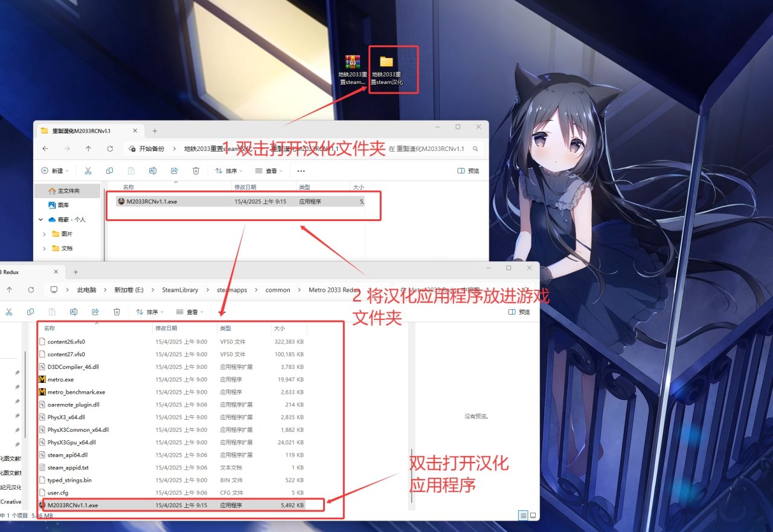This screenshot has width=773, height=532.
Task: Click Cut scissors icon in top Explorer window
Action: click(x=88, y=171)
